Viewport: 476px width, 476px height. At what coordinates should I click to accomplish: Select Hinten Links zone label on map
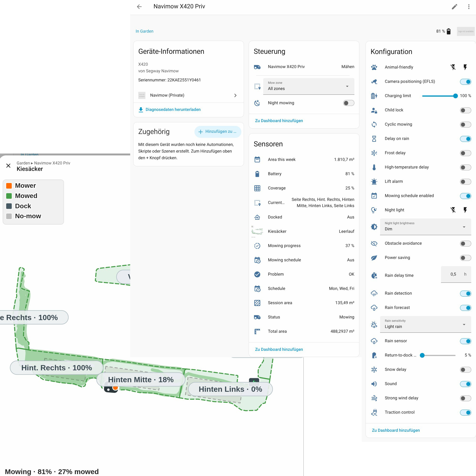pos(230,389)
